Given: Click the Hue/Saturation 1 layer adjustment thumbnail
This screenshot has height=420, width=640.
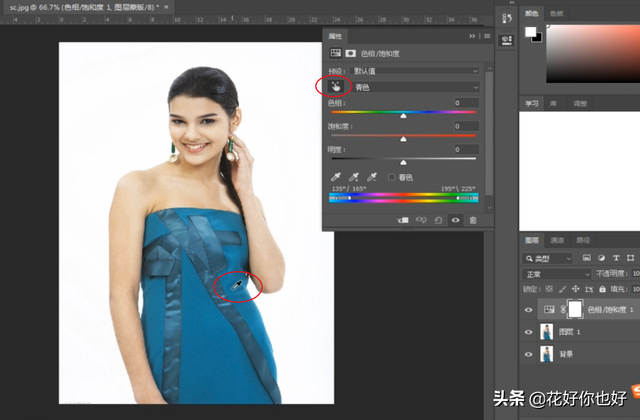Looking at the screenshot, I should [x=549, y=309].
